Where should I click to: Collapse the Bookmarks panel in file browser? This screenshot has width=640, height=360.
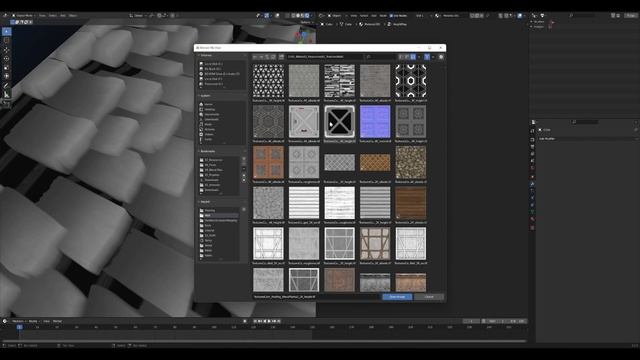point(207,151)
